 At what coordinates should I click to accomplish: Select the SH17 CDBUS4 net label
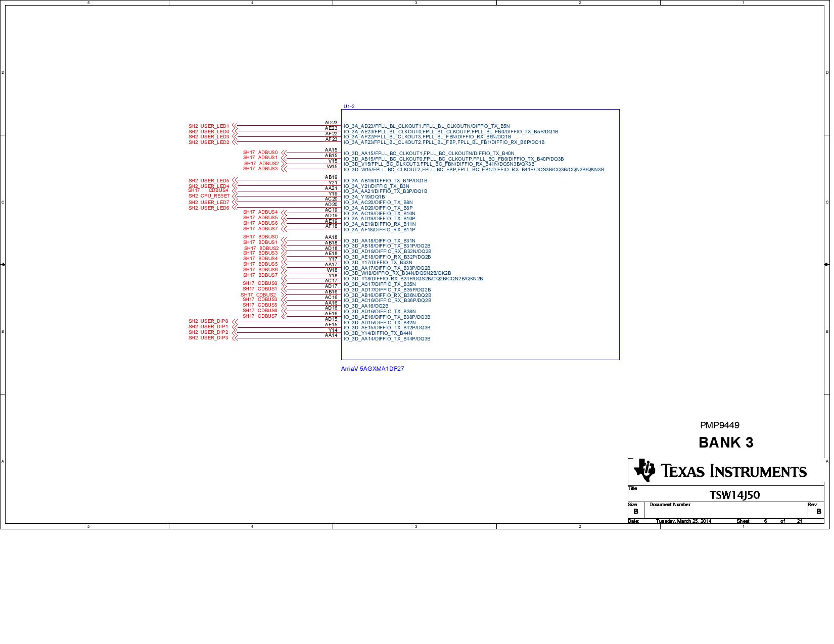click(209, 191)
